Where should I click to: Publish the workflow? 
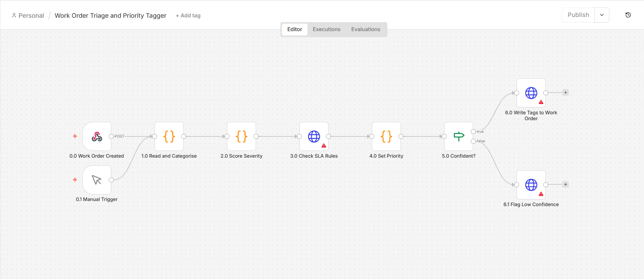[578, 15]
